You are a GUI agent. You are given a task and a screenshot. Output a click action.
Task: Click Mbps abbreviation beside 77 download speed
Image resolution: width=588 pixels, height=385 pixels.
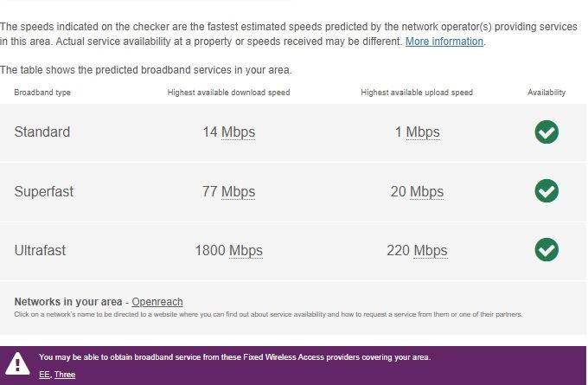238,191
